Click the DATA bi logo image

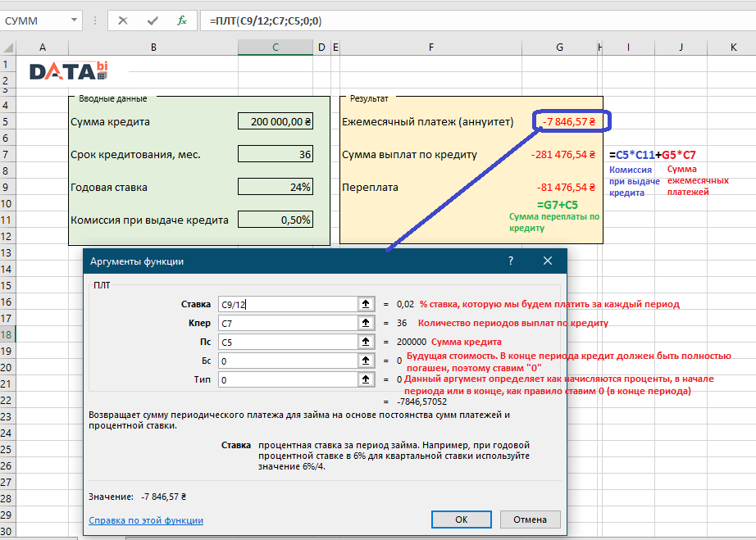click(68, 70)
